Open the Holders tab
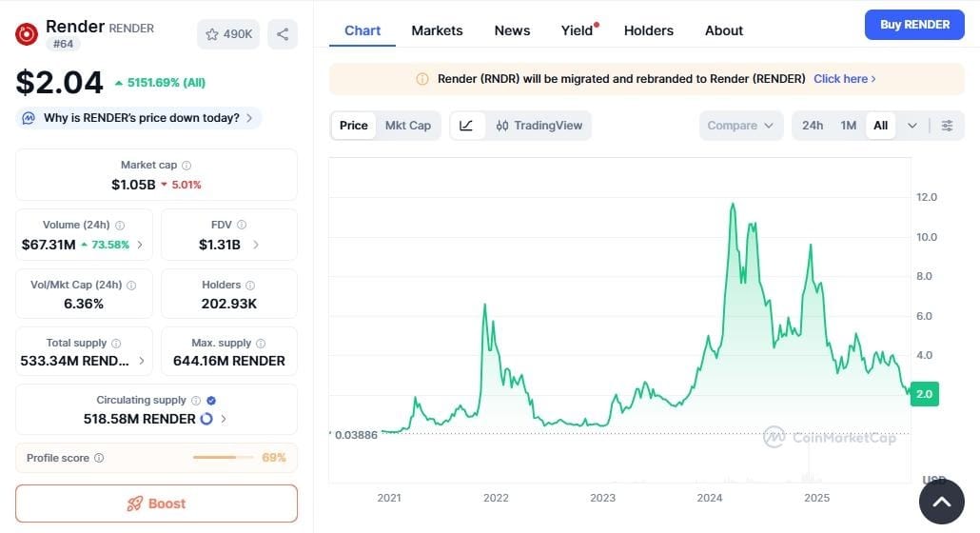The image size is (980, 533). pyautogui.click(x=649, y=30)
